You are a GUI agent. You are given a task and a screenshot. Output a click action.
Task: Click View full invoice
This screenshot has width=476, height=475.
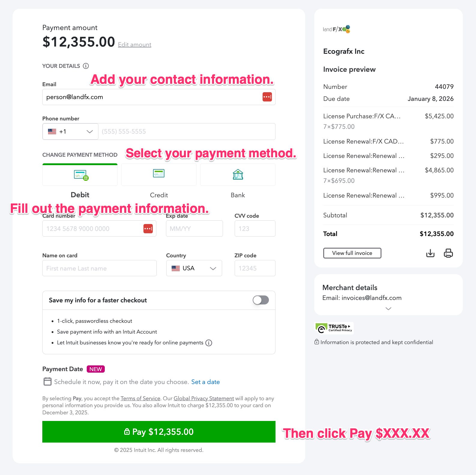coord(352,253)
